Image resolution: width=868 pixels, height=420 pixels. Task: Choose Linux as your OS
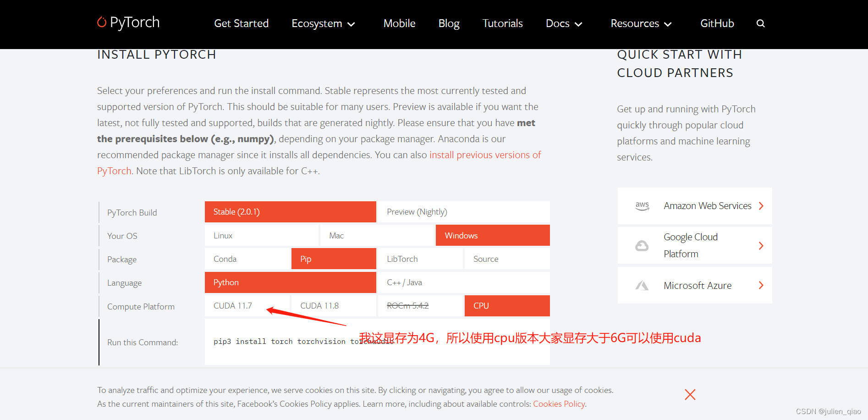click(x=261, y=235)
